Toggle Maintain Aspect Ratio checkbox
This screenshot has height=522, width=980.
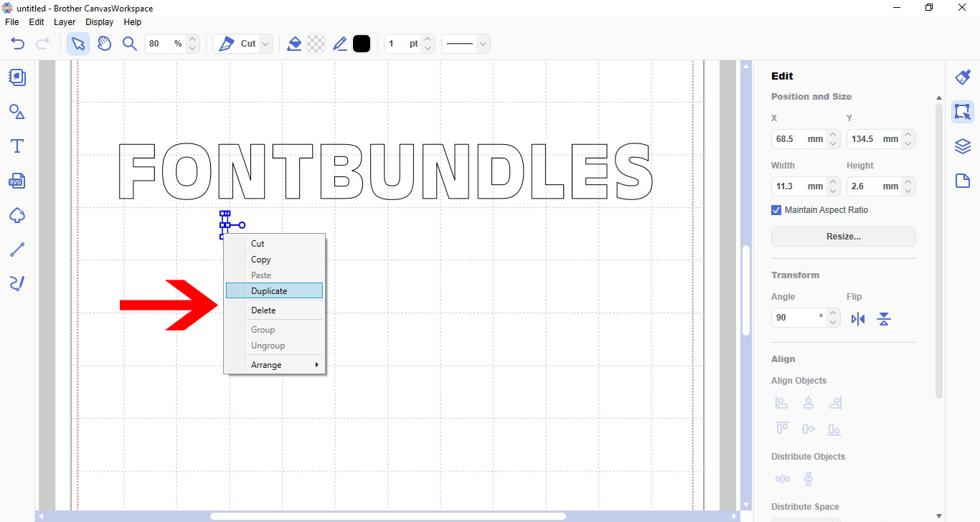pos(776,210)
